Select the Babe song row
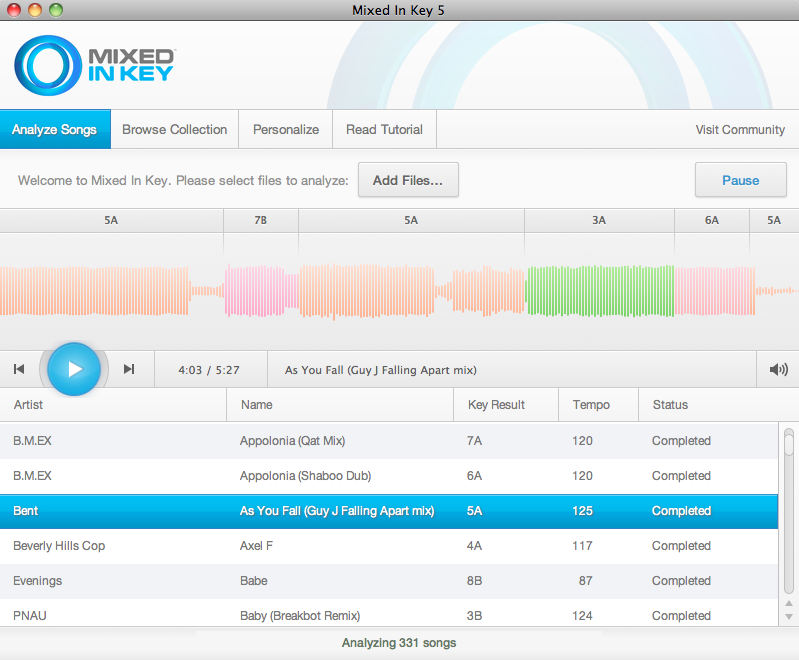This screenshot has width=799, height=660. (x=389, y=581)
